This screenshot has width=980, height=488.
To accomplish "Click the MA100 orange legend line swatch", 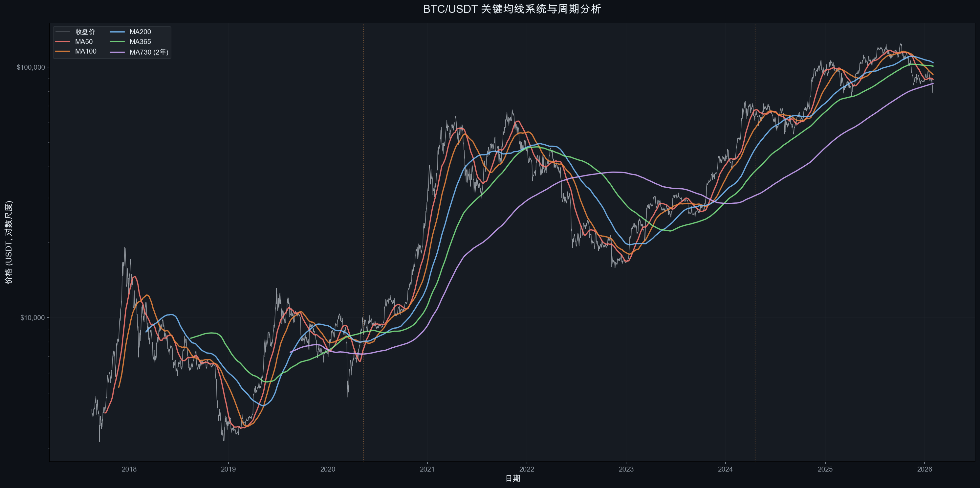I will (63, 51).
